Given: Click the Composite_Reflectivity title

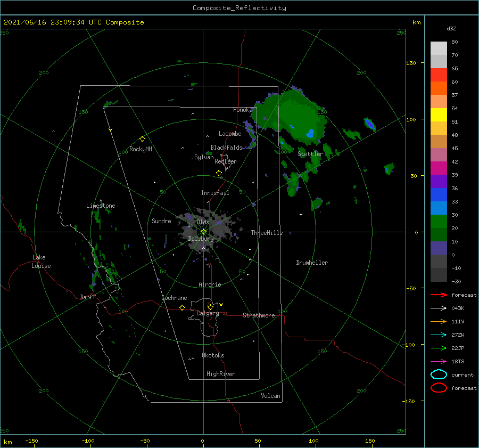Looking at the screenshot, I should click(x=239, y=8).
